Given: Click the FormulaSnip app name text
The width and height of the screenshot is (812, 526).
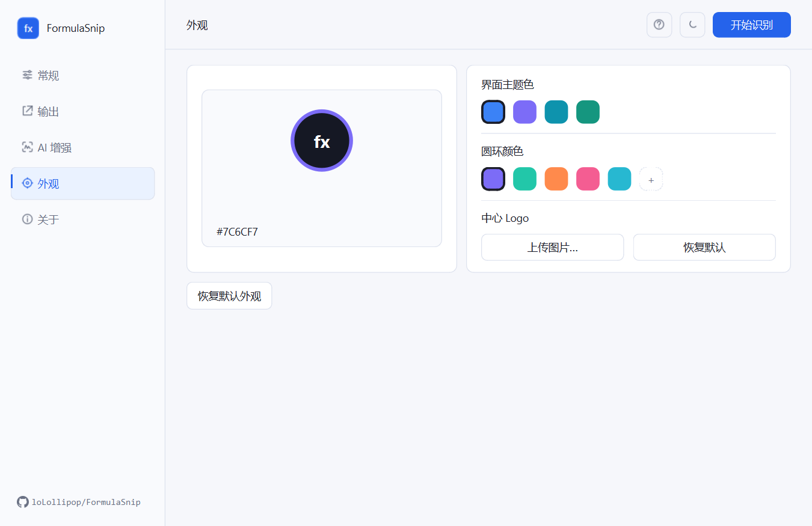Looking at the screenshot, I should [76, 28].
